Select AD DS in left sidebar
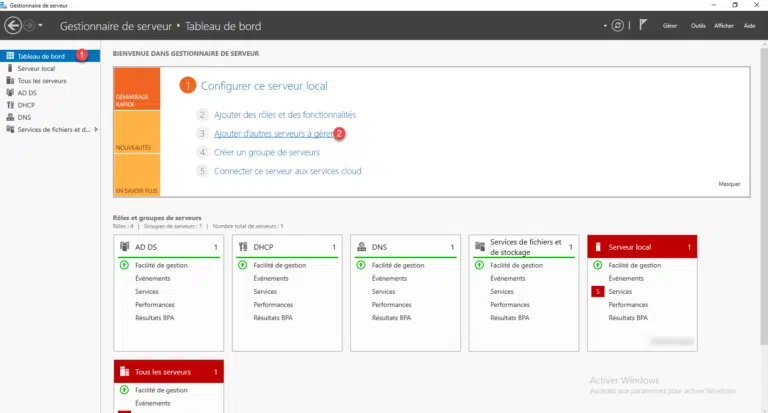Screen dimensions: 768x413 pyautogui.click(x=28, y=92)
